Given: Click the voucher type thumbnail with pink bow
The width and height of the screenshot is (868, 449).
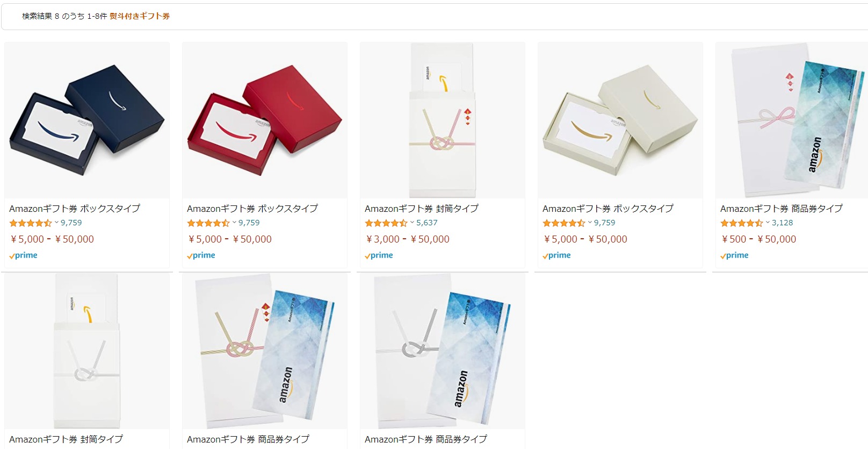Looking at the screenshot, I should pyautogui.click(x=792, y=120).
